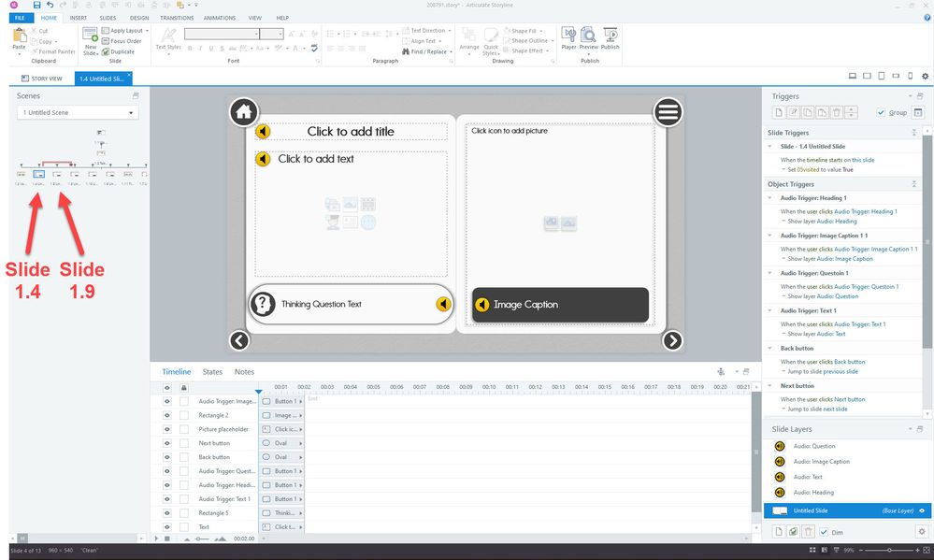Click the home icon on the slide
Image resolution: width=934 pixels, height=560 pixels.
click(244, 112)
